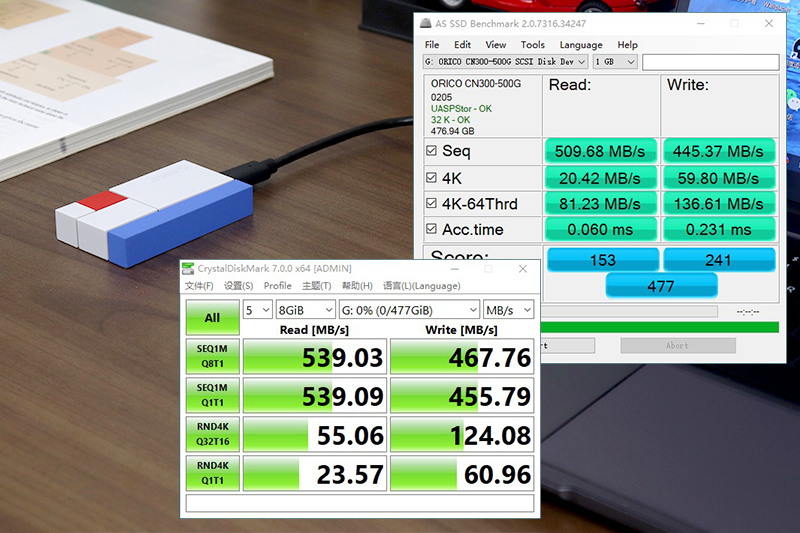The width and height of the screenshot is (800, 533).
Task: Click the All button in CrystalDiskMark
Action: click(x=212, y=317)
